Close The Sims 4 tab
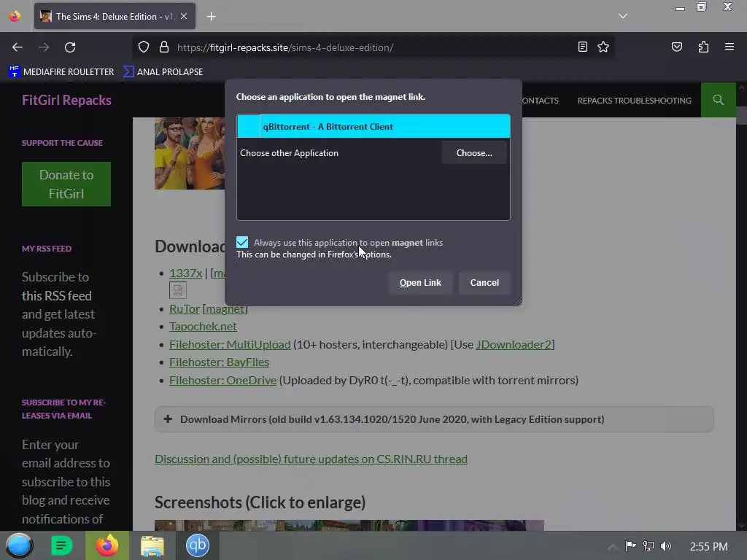 [184, 16]
